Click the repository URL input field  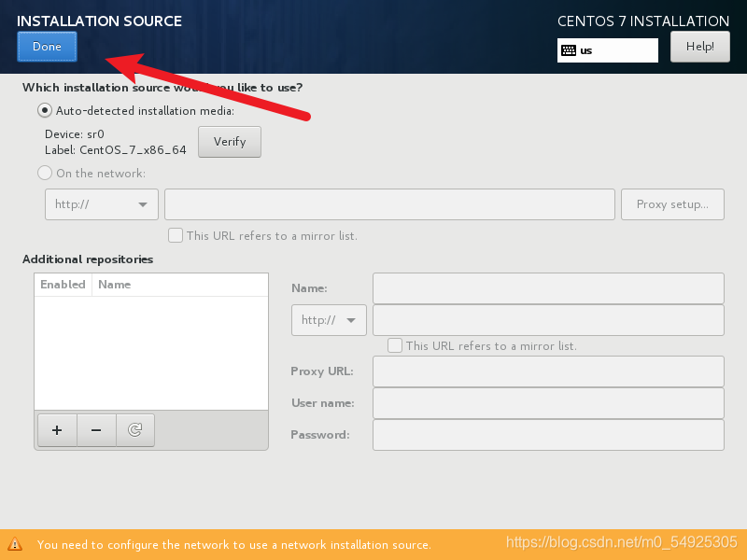pyautogui.click(x=548, y=320)
